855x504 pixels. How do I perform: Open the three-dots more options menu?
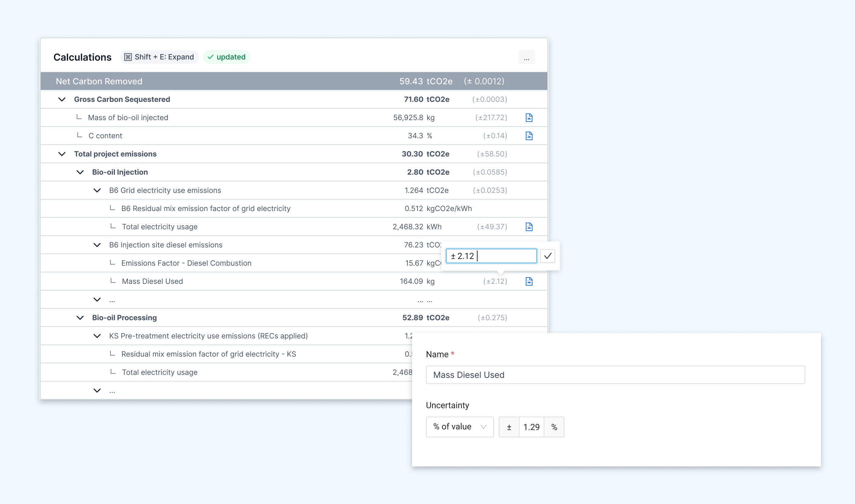526,57
